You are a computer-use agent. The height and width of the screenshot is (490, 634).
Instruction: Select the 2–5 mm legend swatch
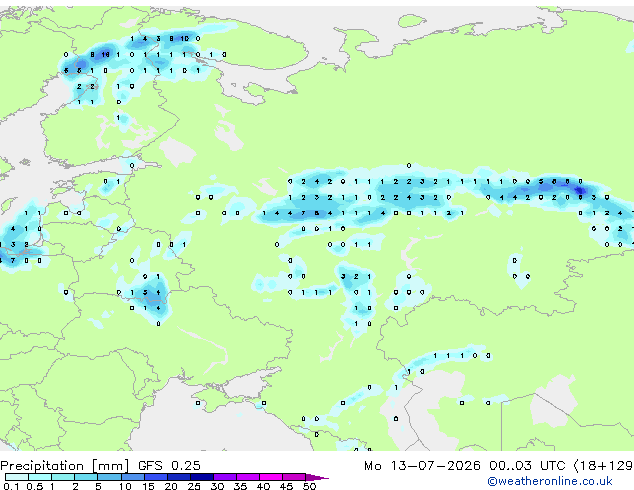coord(86,477)
